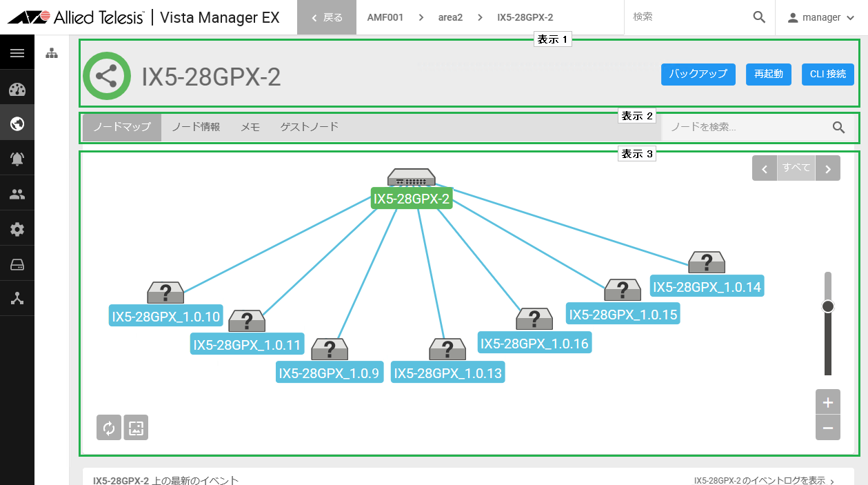
Task: Click the hierarchy tree icon beside sidebar
Action: 52,53
